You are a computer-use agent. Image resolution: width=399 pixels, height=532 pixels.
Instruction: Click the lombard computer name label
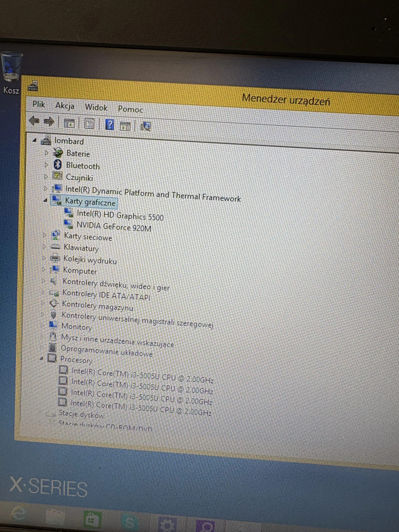tap(69, 141)
